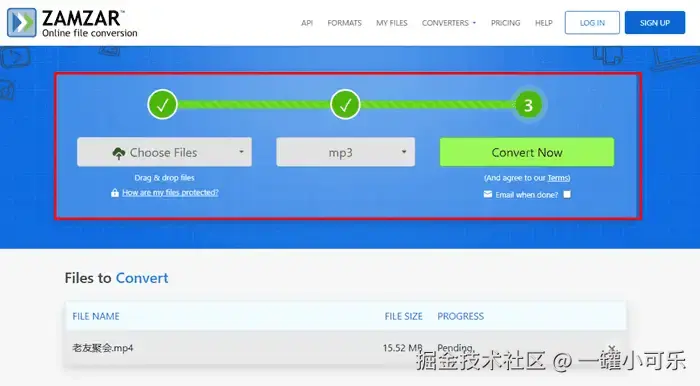Select the file name 老友聚会.mp4
The image size is (700, 386).
(x=103, y=348)
